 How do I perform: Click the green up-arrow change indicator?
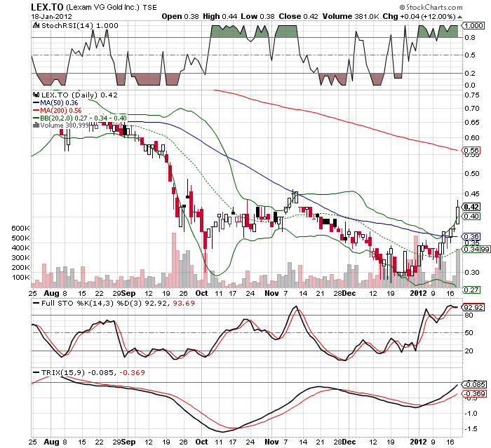pos(459,17)
